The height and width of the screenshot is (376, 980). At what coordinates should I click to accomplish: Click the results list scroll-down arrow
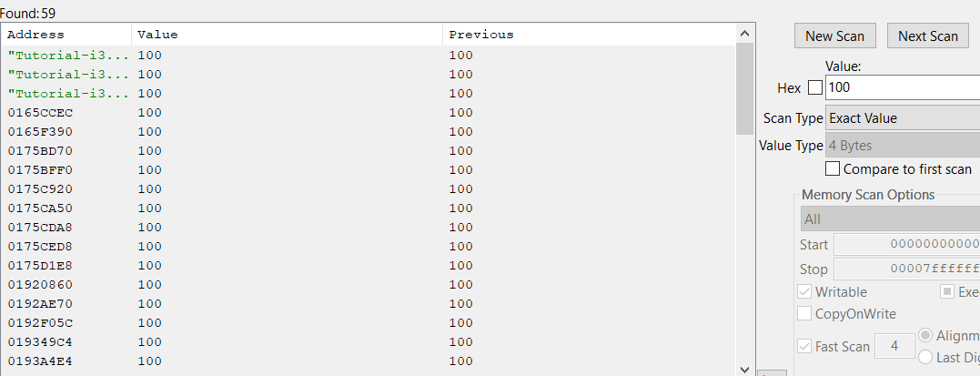744,369
